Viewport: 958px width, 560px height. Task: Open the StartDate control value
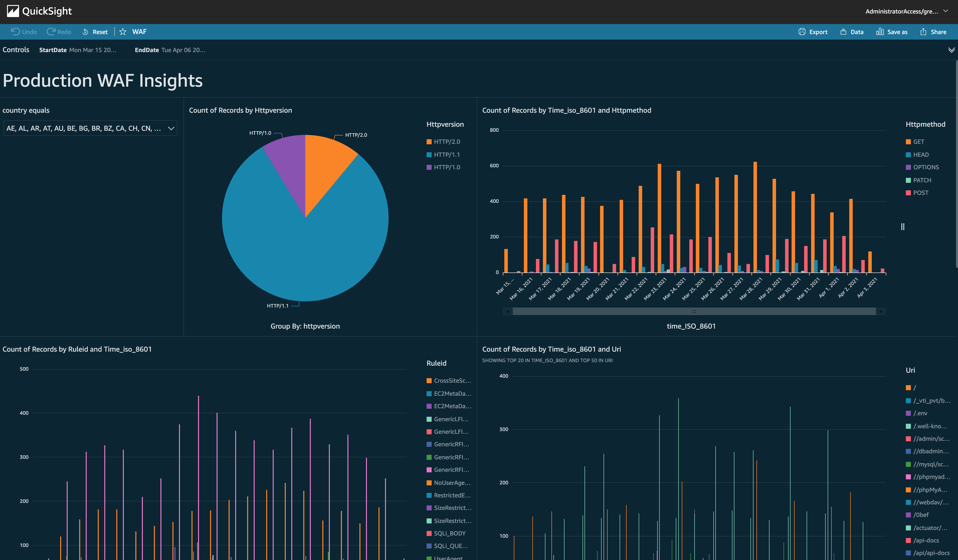point(93,50)
